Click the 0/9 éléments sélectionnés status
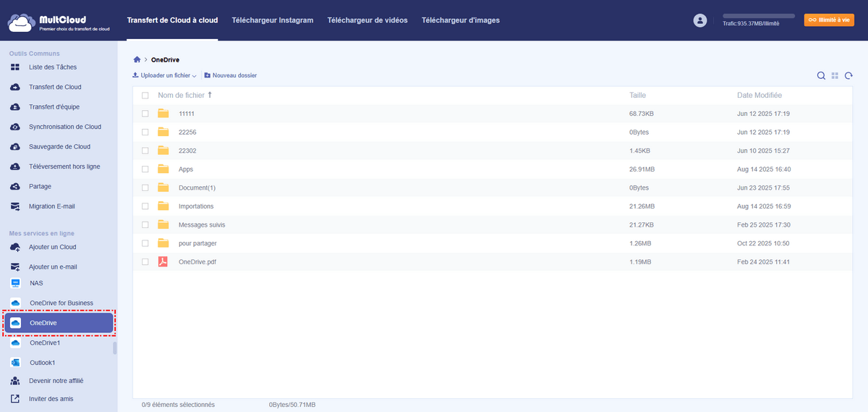 (178, 405)
